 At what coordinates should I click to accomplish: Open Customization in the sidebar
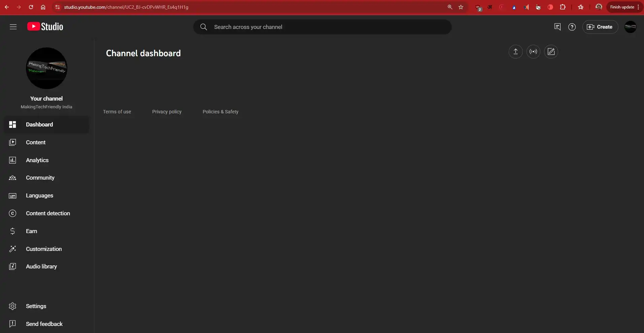tap(44, 249)
